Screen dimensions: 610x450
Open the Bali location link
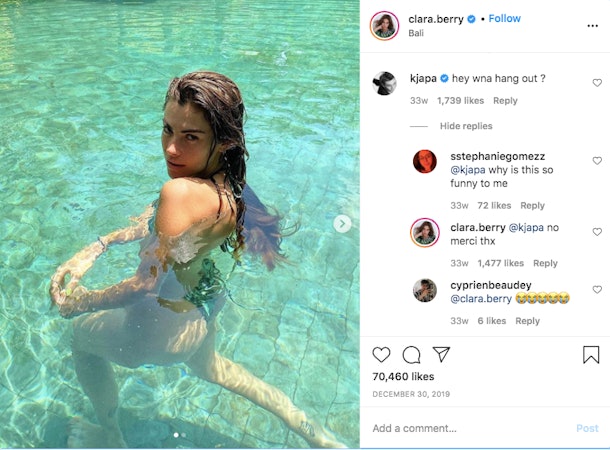click(x=416, y=33)
